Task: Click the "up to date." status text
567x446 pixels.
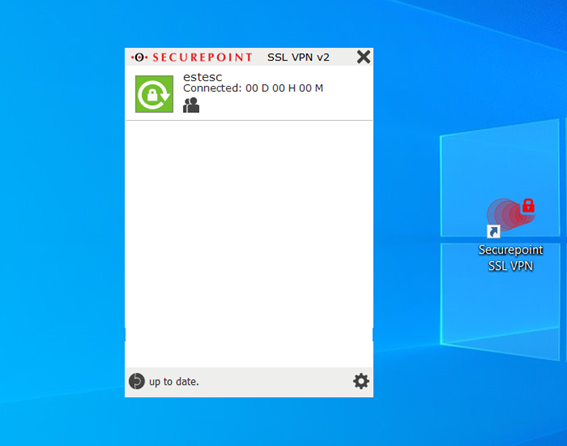Action: tap(174, 382)
